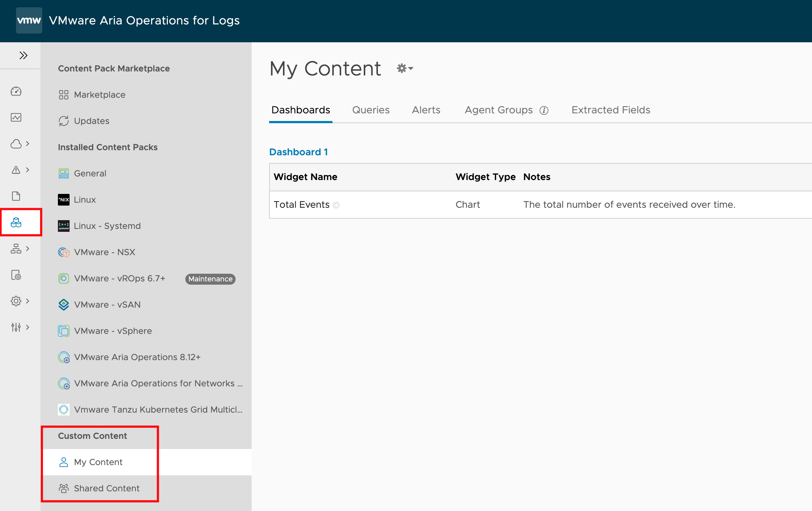Click the vmw logo in header
This screenshot has width=812, height=511.
pos(29,20)
